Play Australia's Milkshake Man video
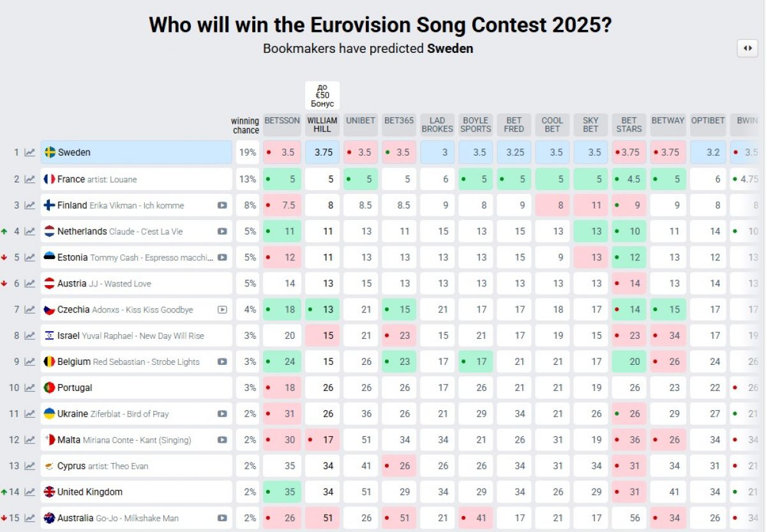 (x=222, y=518)
